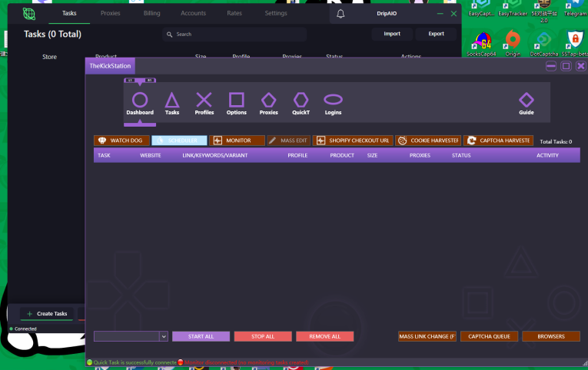Image resolution: width=588 pixels, height=370 pixels.
Task: Sort by the SIZE column header in TheKickStation
Action: (372, 155)
